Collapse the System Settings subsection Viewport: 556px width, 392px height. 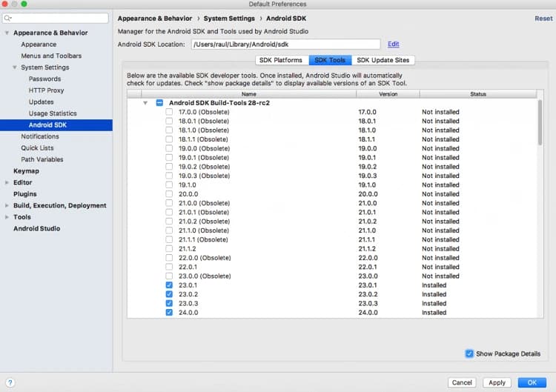(15, 67)
